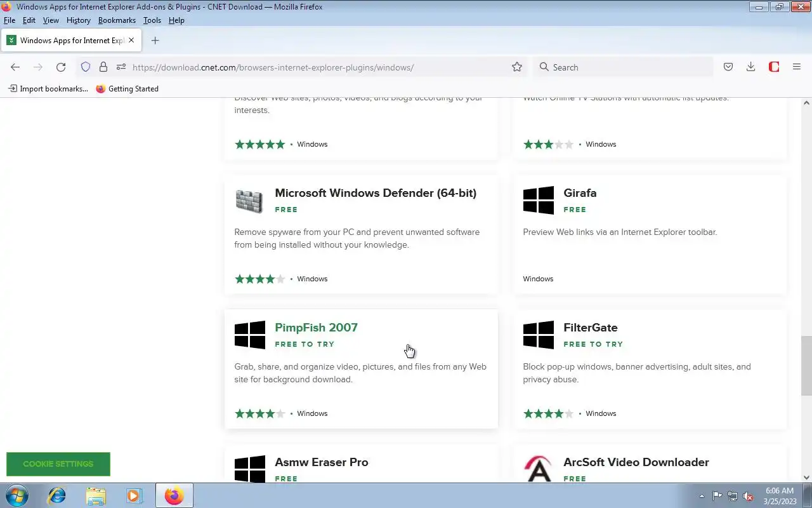Click the scrollbar up arrow
Image resolution: width=812 pixels, height=508 pixels.
[806, 103]
